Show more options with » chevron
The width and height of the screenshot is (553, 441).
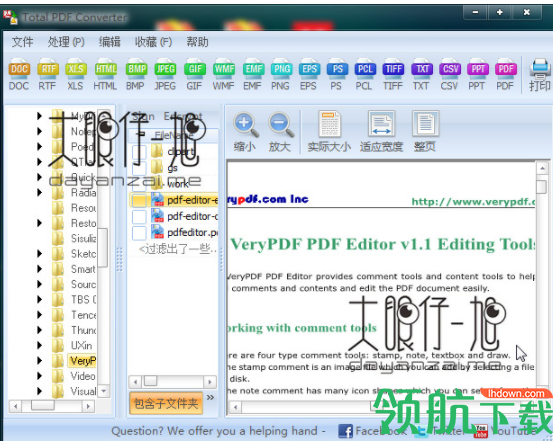click(x=210, y=397)
